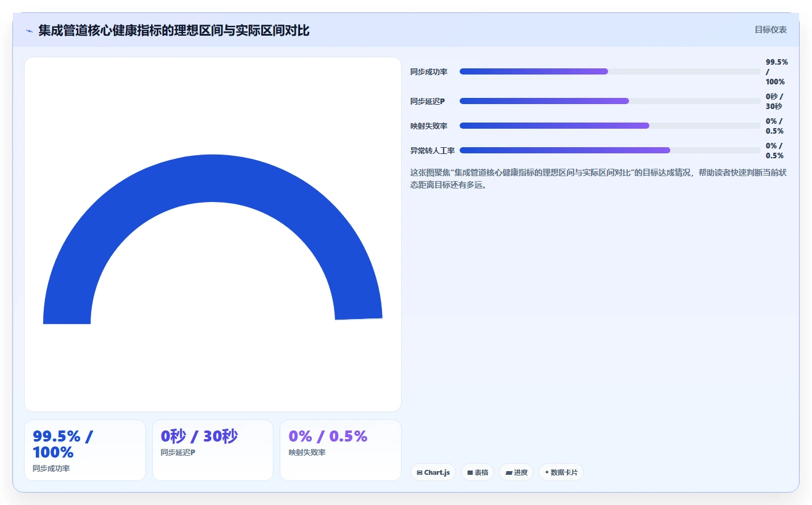Click the 同步成功率 progress bar
This screenshot has width=812, height=505.
point(610,71)
